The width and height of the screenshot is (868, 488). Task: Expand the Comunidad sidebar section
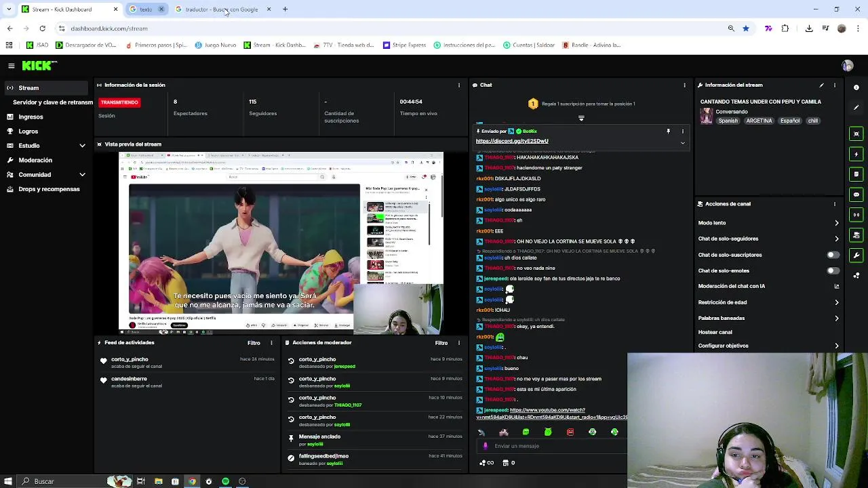click(82, 175)
